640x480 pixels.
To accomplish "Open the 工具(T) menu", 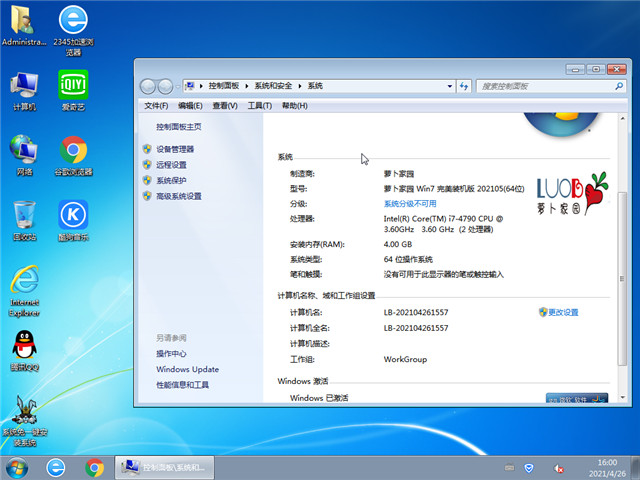I will [260, 106].
